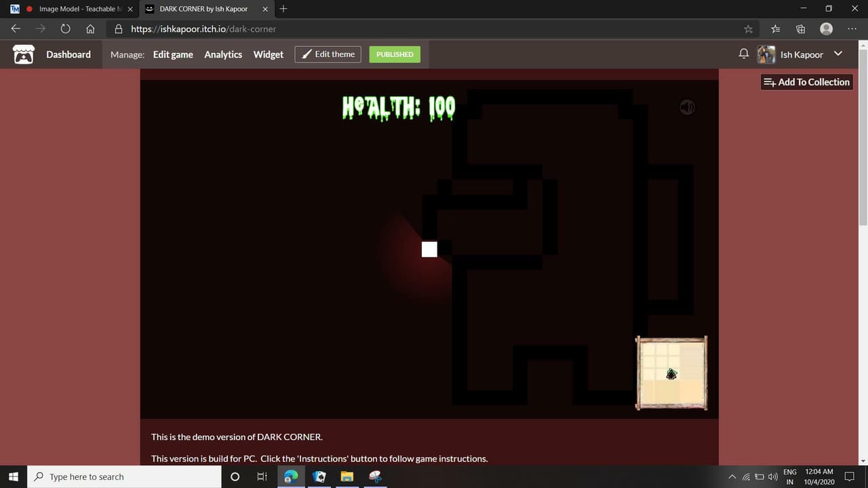
Task: Click the white player square in game
Action: (429, 249)
